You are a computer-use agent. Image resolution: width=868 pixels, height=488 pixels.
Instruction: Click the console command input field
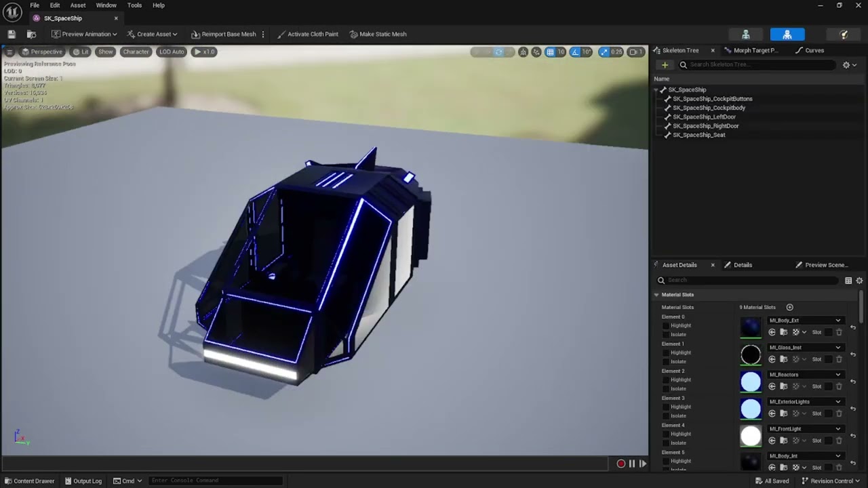[x=215, y=481]
